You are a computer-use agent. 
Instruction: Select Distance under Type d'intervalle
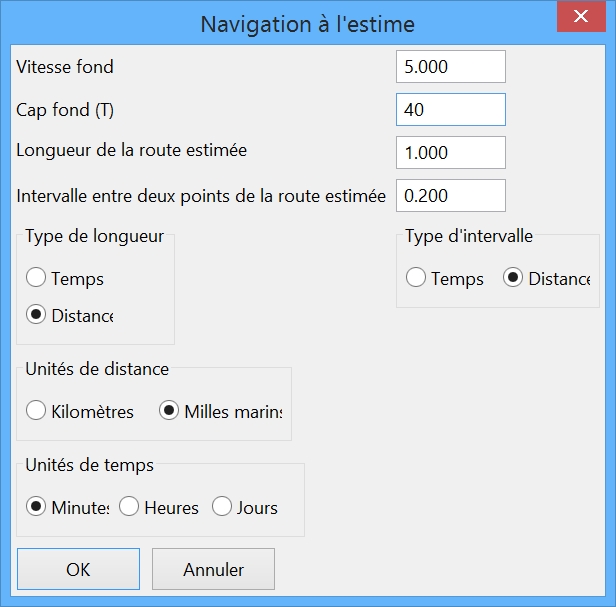[x=513, y=278]
